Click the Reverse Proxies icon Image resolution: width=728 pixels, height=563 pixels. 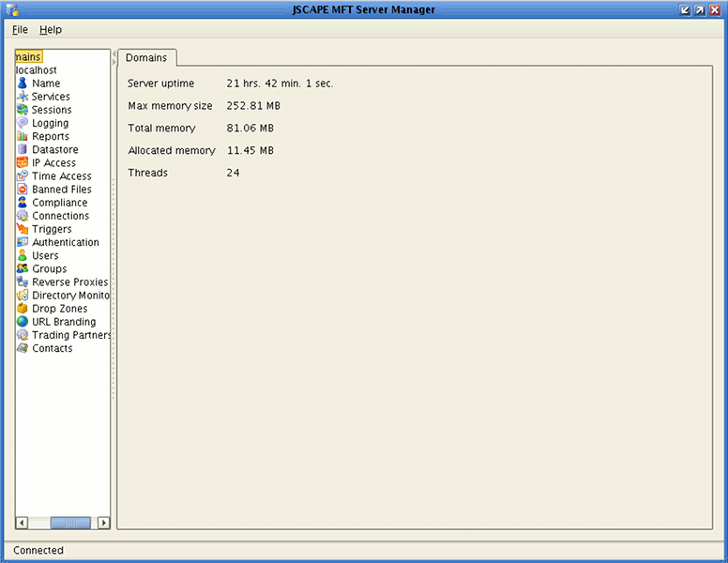(23, 281)
